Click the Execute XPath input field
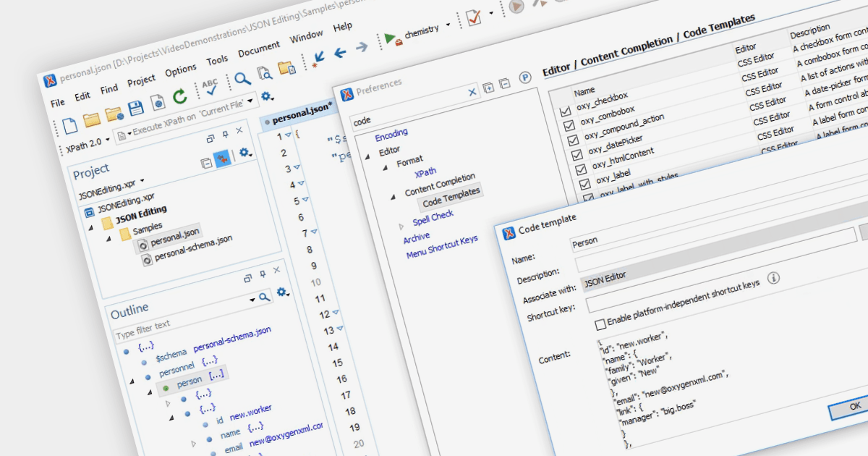868x456 pixels. coord(187,119)
